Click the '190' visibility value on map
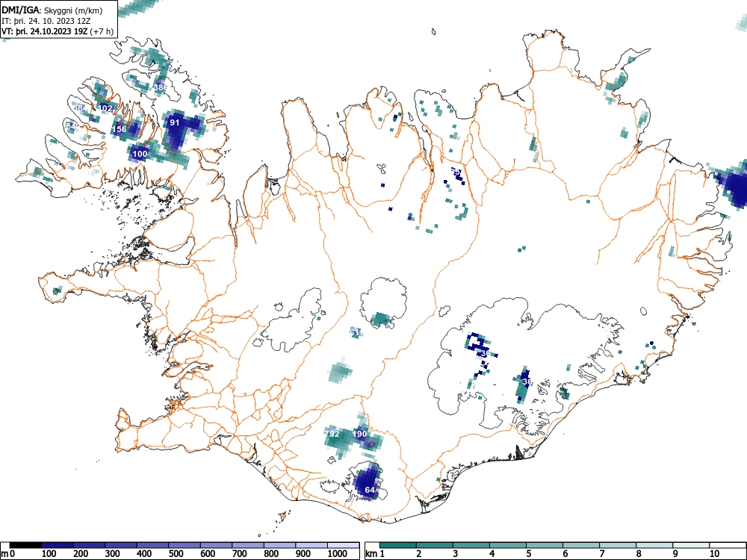The height and width of the screenshot is (560, 747). click(x=360, y=434)
